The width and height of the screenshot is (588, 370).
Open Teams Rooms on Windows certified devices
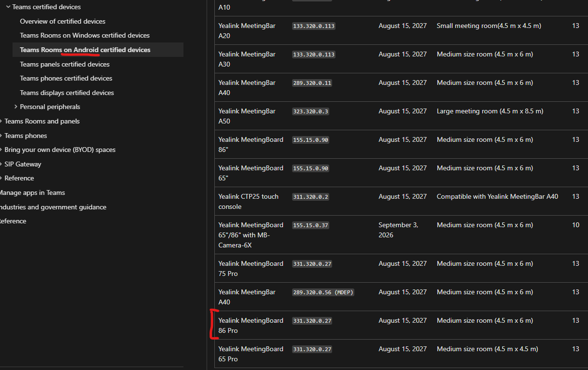[x=84, y=35]
